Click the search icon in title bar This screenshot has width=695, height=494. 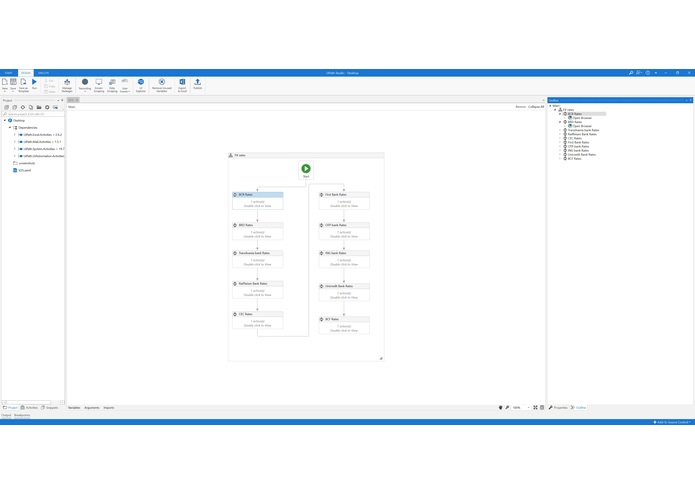coord(631,73)
